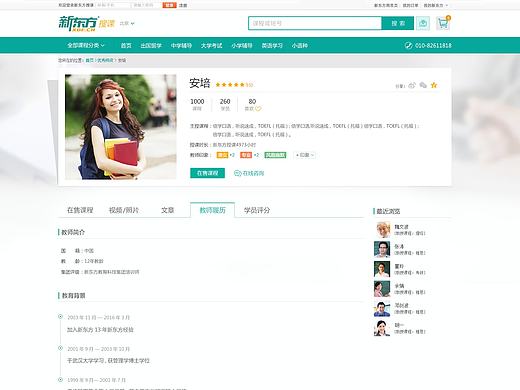Open the city selector dropdown beside logo
520x390 pixels.
click(127, 23)
